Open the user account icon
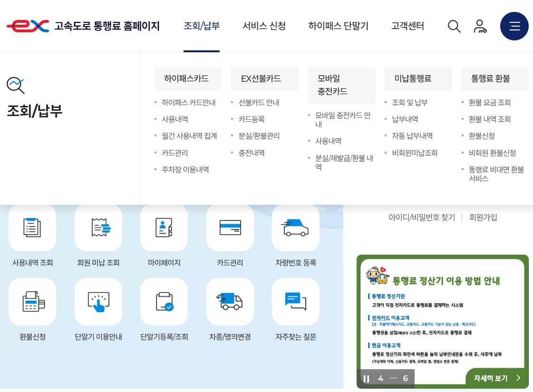The width and height of the screenshot is (533, 392). pos(481,27)
